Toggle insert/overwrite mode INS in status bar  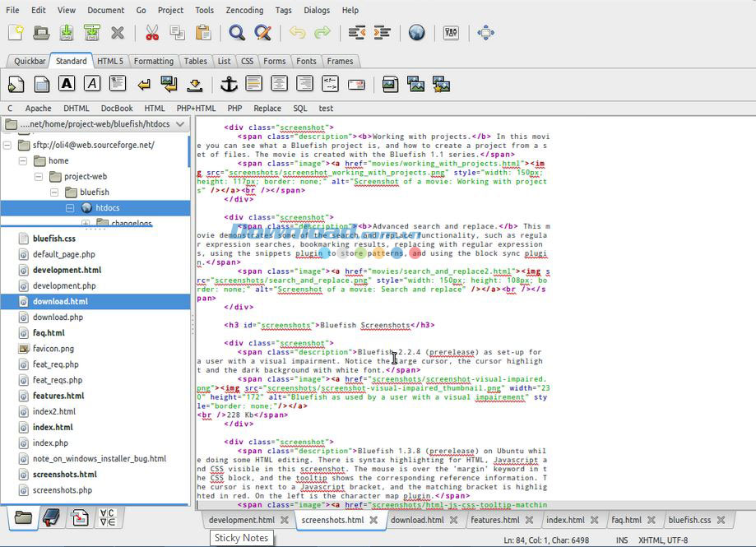click(x=622, y=540)
